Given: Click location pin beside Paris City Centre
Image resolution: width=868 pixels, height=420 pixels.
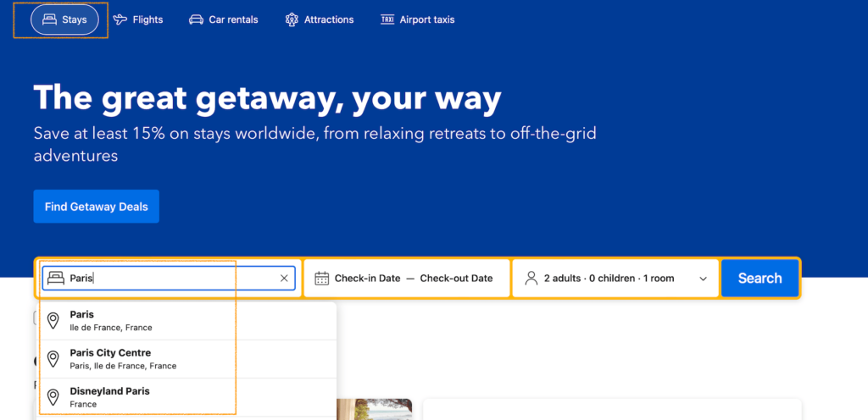Looking at the screenshot, I should (x=53, y=359).
